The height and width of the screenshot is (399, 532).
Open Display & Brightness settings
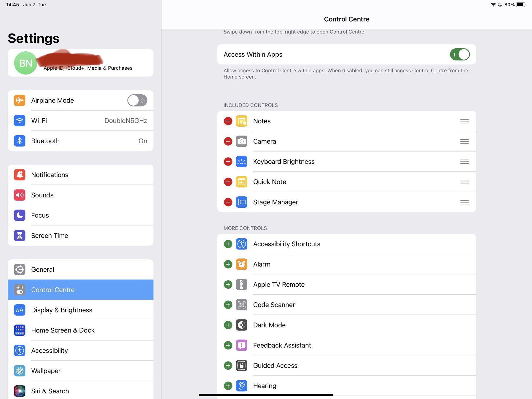click(x=81, y=310)
